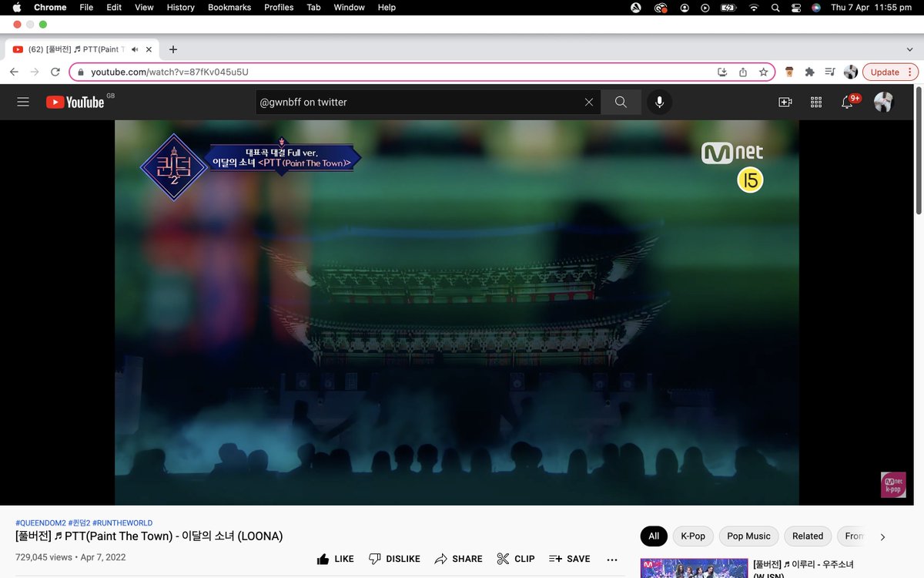
Task: Click the Chrome Update button
Action: 890,72
